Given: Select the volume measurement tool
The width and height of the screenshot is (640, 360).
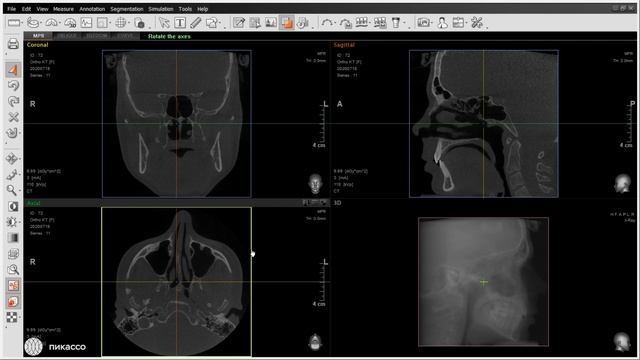Looking at the screenshot, I should click(139, 23).
